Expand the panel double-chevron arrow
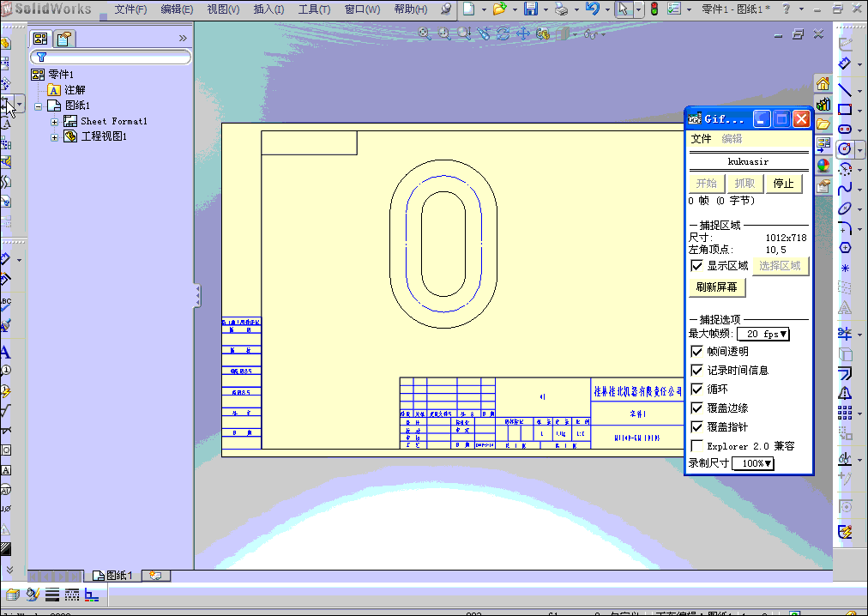This screenshot has height=616, width=868. (184, 39)
